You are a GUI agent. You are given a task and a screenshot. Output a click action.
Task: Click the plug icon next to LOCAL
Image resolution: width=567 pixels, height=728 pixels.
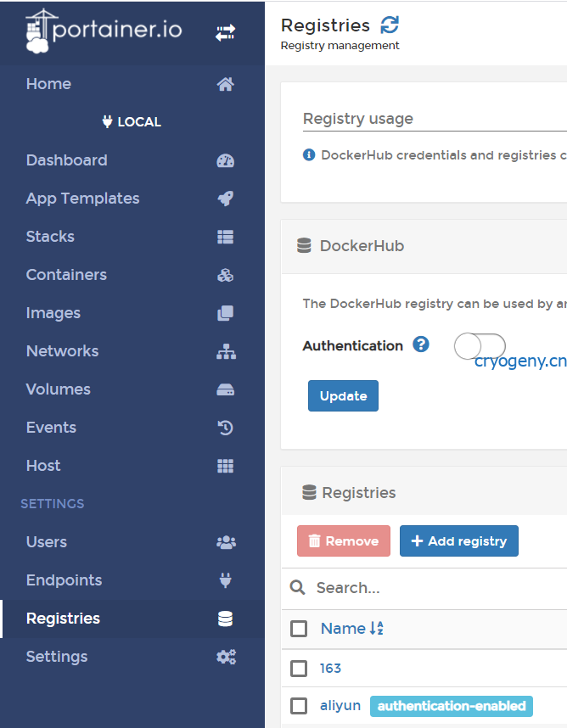(x=107, y=121)
